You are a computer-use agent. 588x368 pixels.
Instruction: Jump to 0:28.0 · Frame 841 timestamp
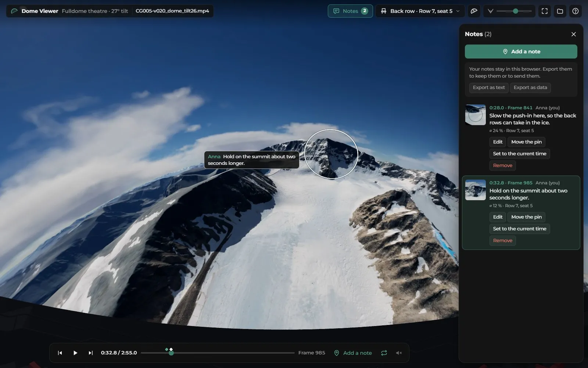pyautogui.click(x=511, y=108)
